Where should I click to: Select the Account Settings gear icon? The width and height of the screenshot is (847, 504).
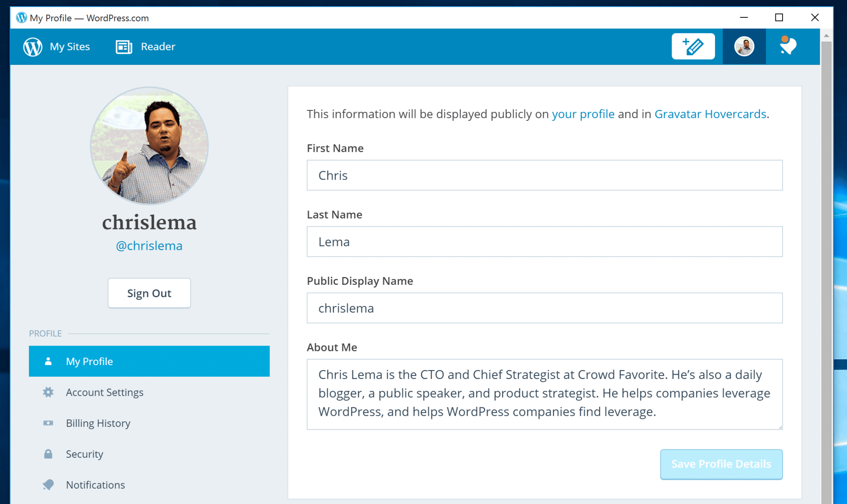click(48, 392)
